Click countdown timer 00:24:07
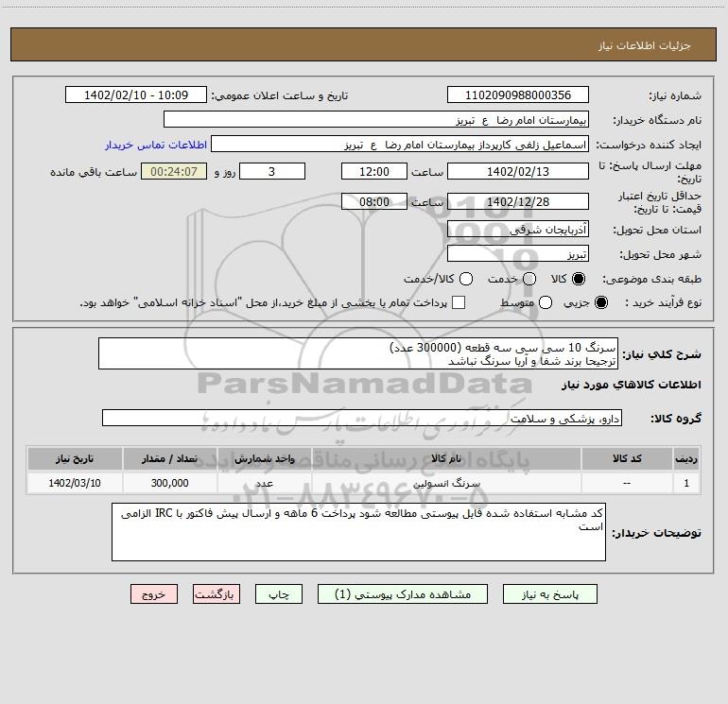 click(x=174, y=171)
